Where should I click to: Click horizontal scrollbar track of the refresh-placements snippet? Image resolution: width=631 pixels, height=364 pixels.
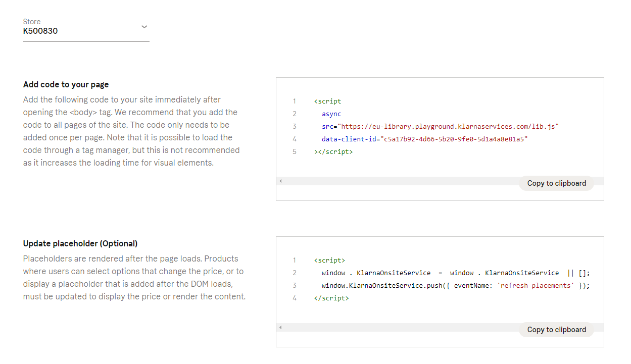point(399,328)
